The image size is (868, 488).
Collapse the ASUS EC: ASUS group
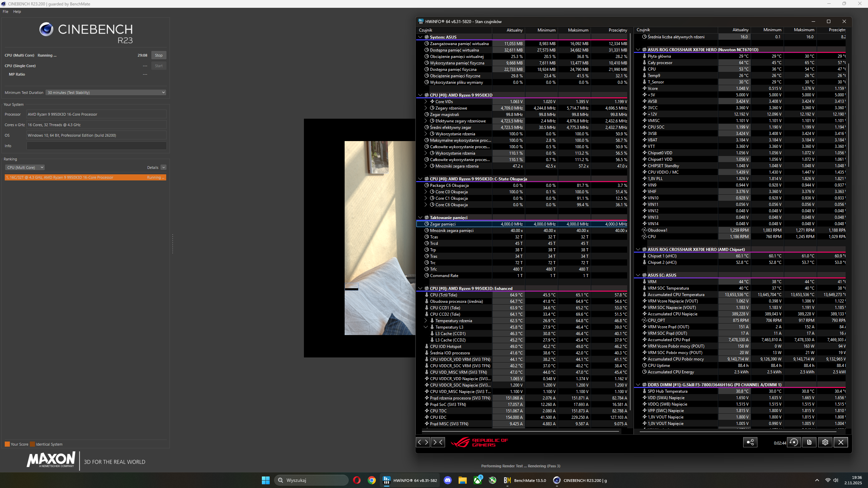[638, 275]
